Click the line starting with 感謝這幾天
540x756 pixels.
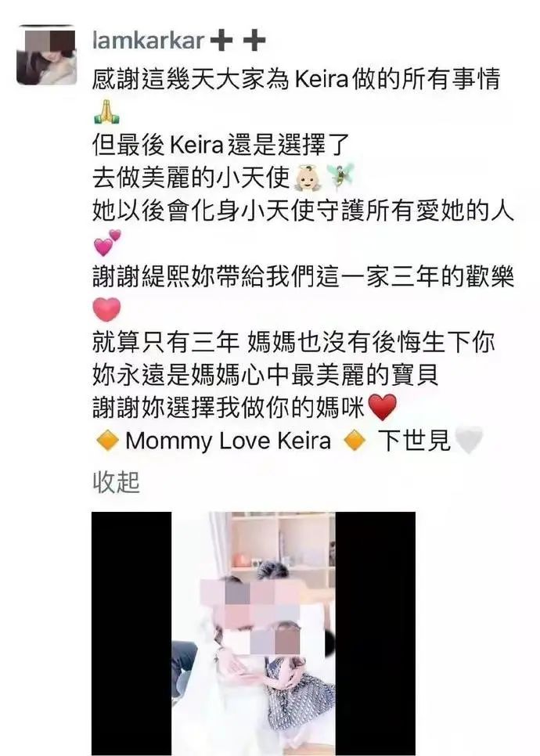[x=296, y=79]
